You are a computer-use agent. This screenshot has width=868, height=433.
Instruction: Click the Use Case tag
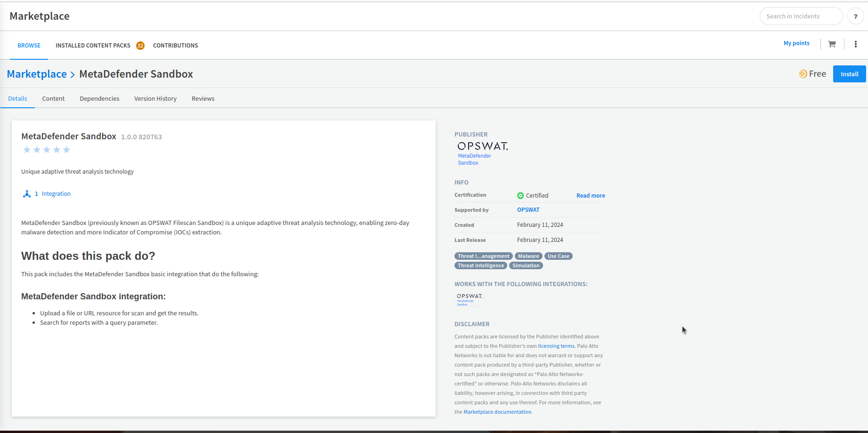559,256
